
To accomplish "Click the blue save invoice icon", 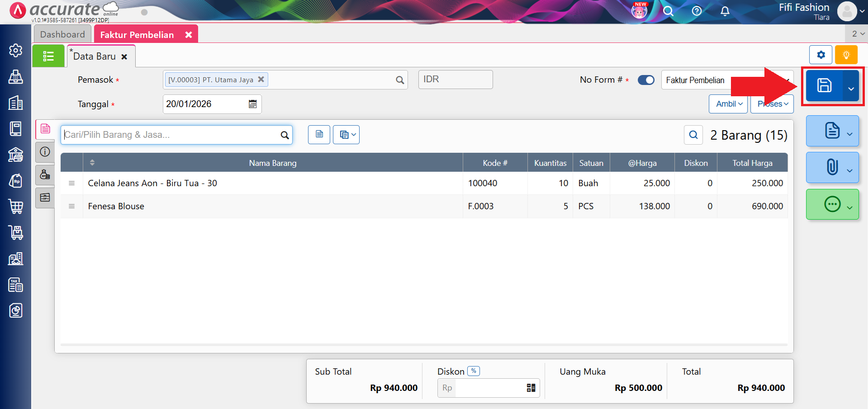I will click(x=824, y=85).
